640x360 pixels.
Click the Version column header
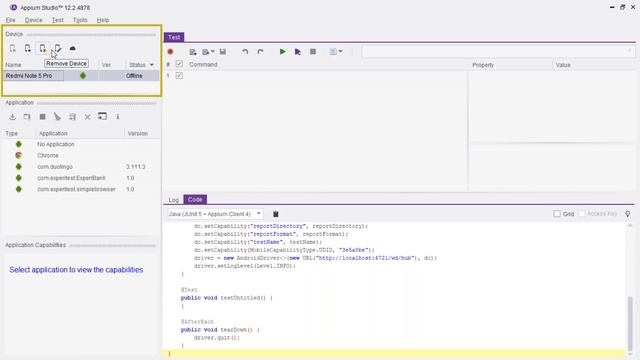(x=138, y=133)
